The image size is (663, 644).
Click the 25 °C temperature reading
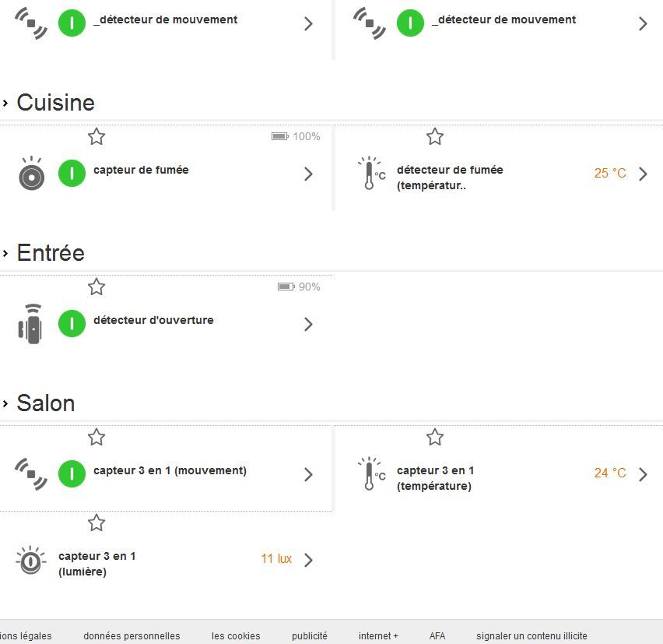[610, 173]
